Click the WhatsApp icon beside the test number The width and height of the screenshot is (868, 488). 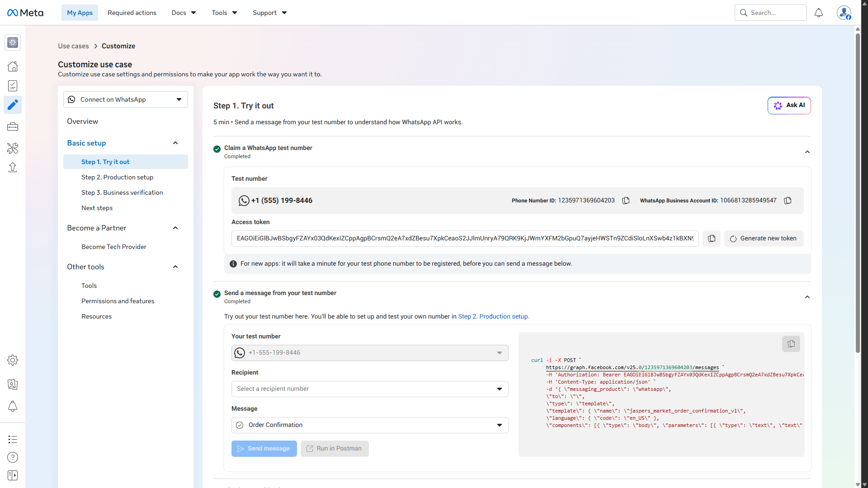pyautogui.click(x=244, y=201)
